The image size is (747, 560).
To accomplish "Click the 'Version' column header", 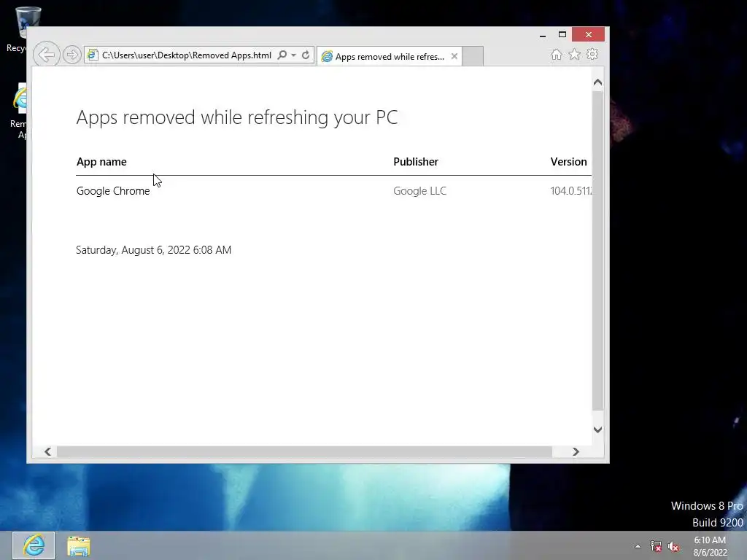I will pyautogui.click(x=568, y=162).
